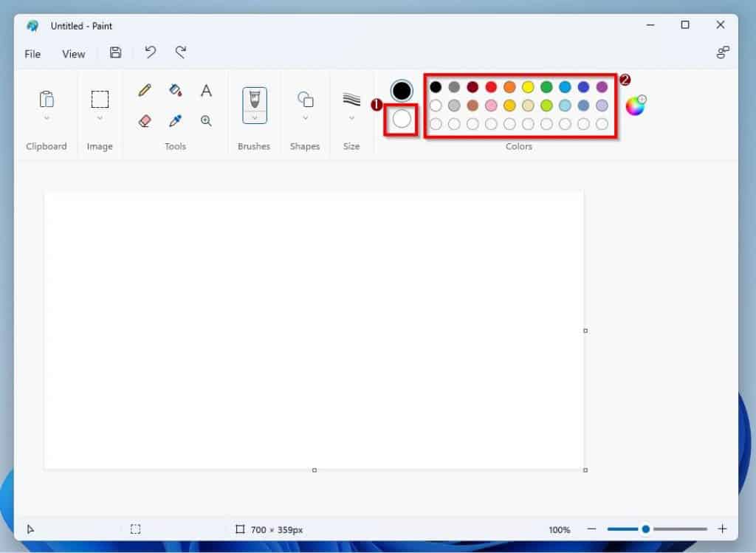Click the right-middle canvas resize handle

tap(585, 331)
